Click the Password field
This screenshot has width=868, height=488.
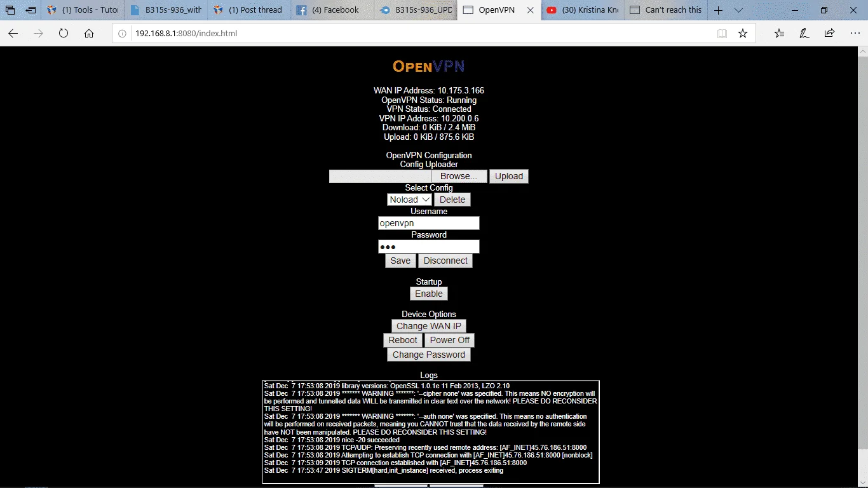(x=429, y=247)
